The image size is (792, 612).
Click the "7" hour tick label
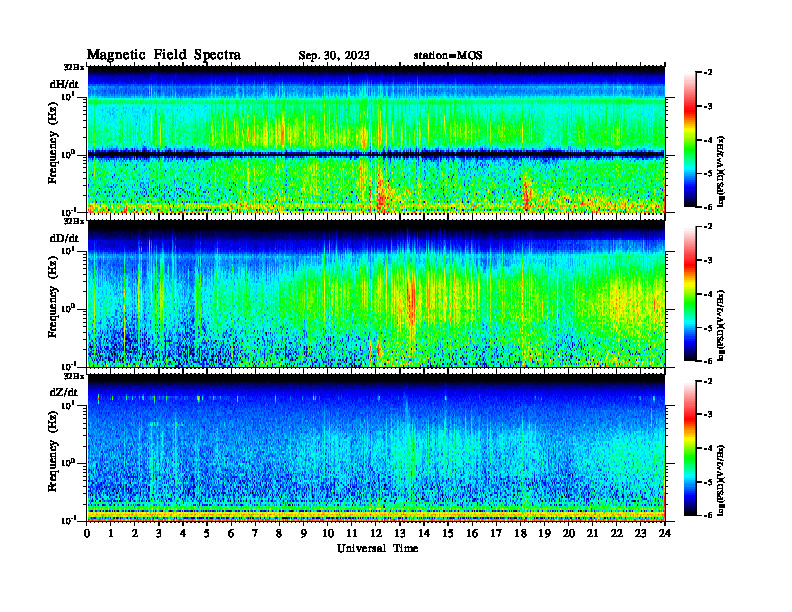tap(255, 534)
